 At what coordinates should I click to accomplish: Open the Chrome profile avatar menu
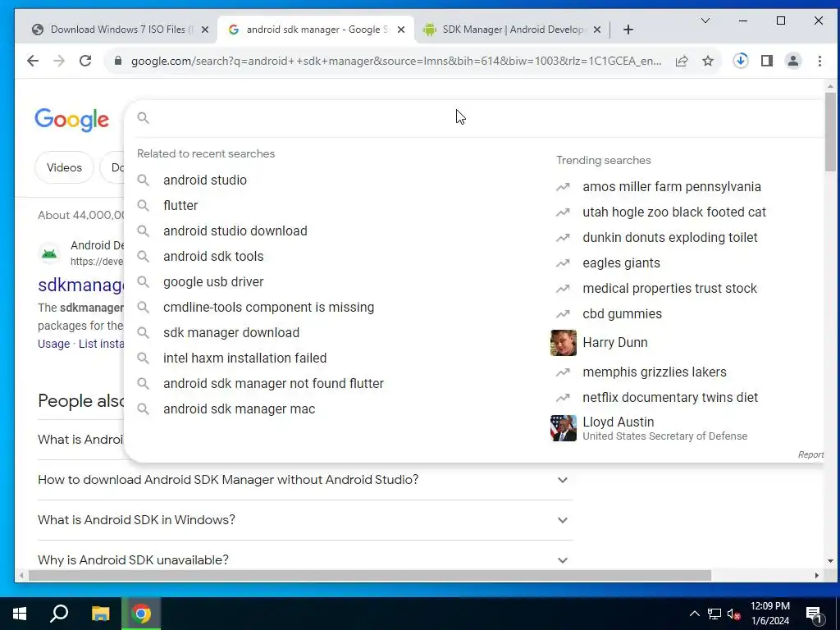click(793, 61)
